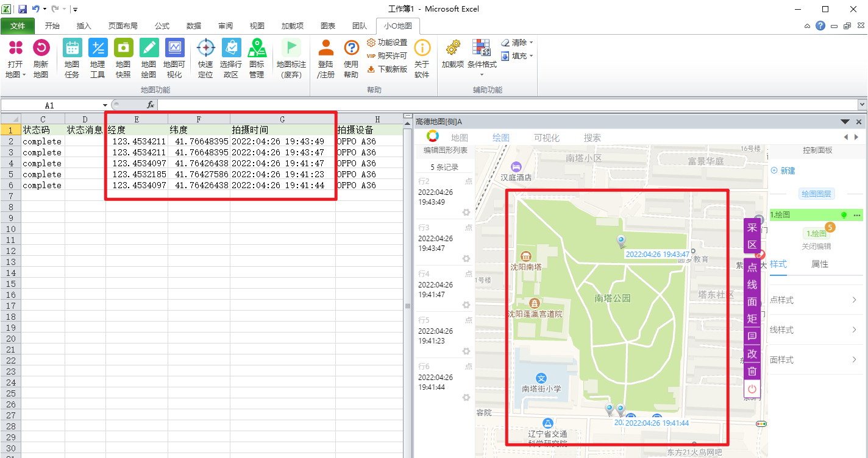Click the insert function fx icon
Screen dimensions: 868x458
pos(151,105)
